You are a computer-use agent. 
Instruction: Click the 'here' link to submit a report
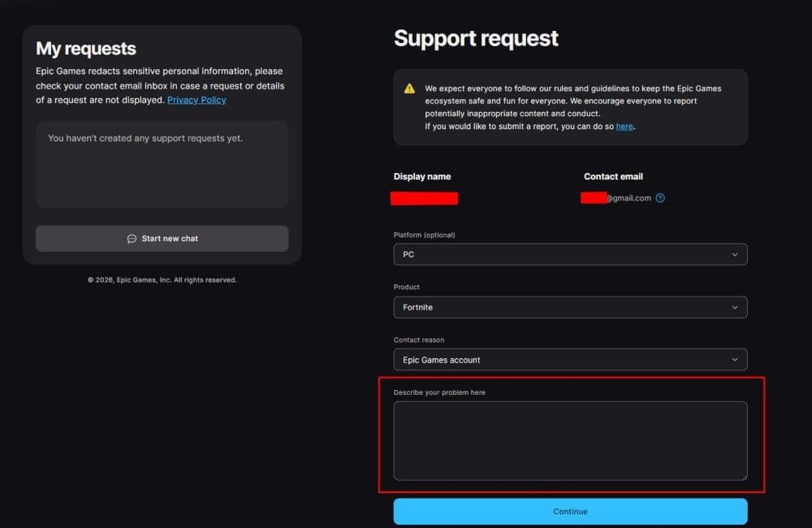point(624,126)
